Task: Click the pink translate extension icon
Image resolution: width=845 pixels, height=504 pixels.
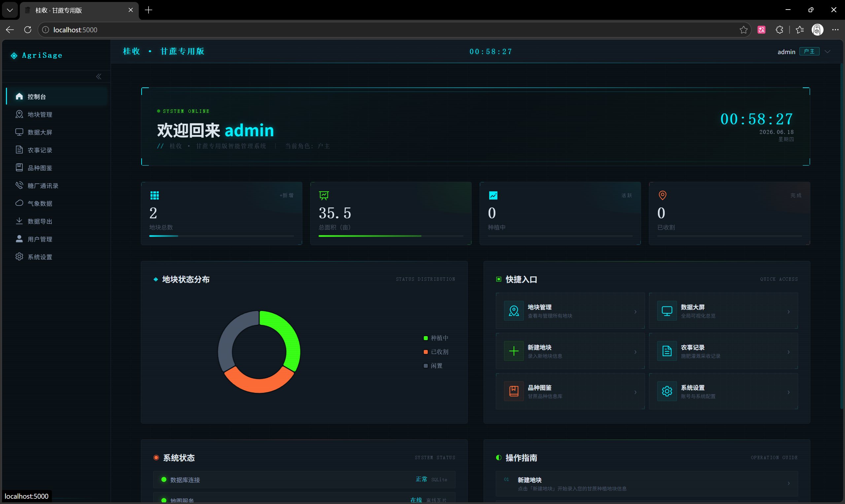Action: [761, 30]
